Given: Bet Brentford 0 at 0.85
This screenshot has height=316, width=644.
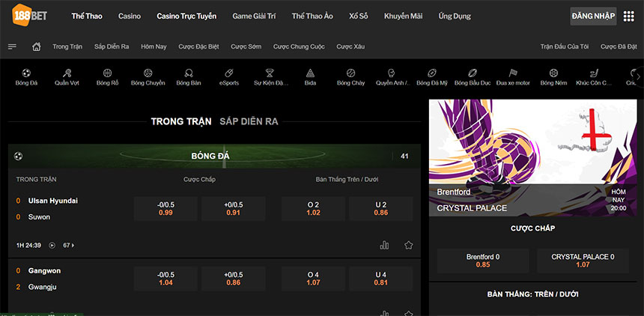Looking at the screenshot, I should [x=483, y=261].
